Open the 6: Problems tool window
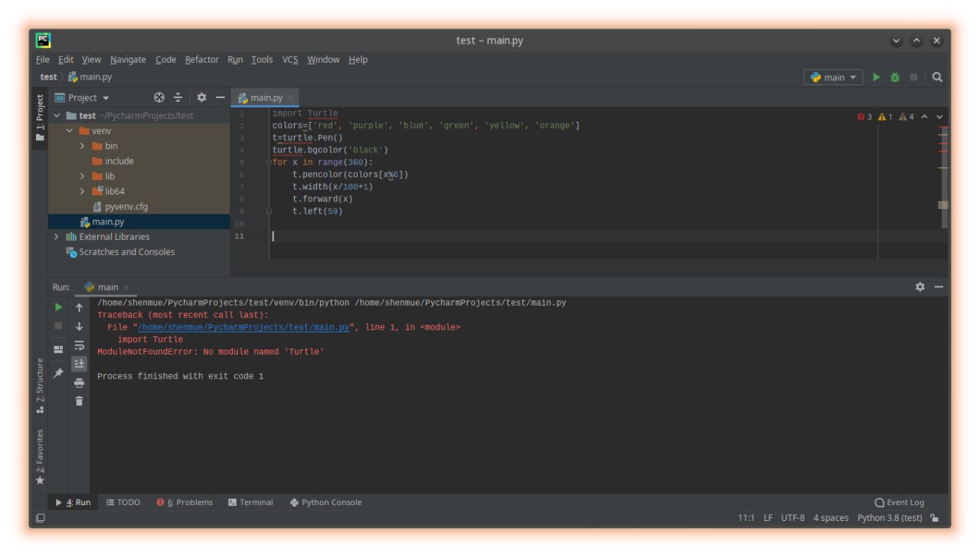 [185, 503]
